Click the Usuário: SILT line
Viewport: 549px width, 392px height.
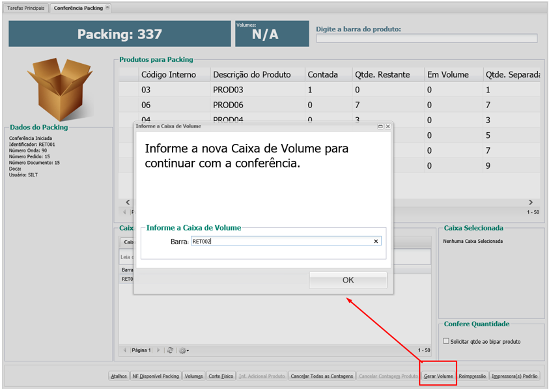(x=23, y=175)
